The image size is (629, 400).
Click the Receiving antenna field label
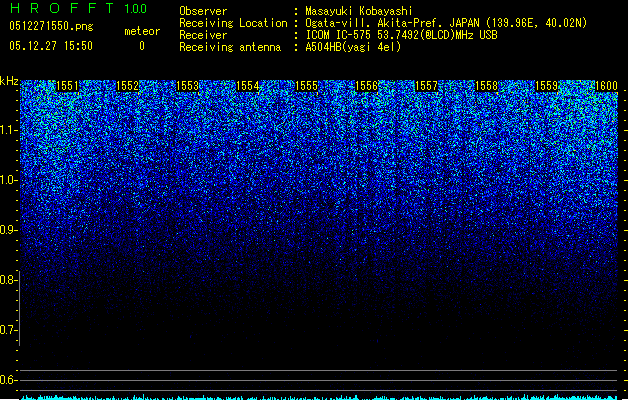230,47
